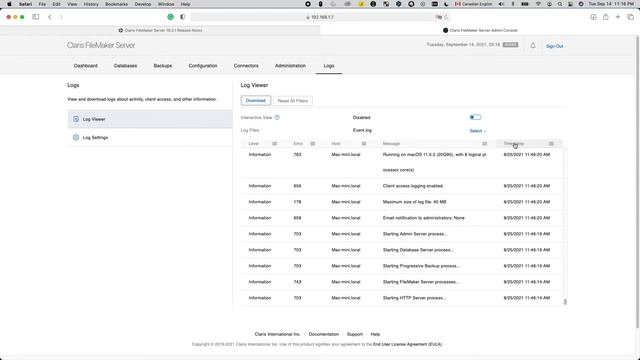Enable the Interactive View toggle

coord(475,117)
